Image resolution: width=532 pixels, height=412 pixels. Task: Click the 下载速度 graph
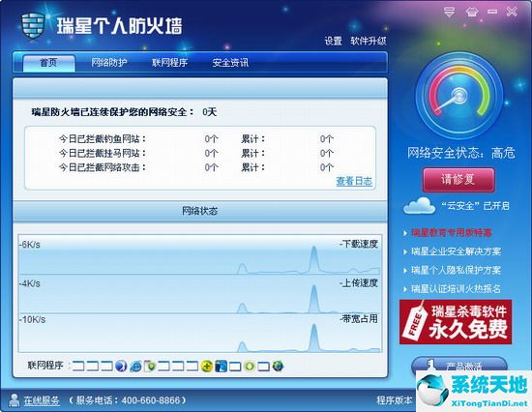pos(200,254)
